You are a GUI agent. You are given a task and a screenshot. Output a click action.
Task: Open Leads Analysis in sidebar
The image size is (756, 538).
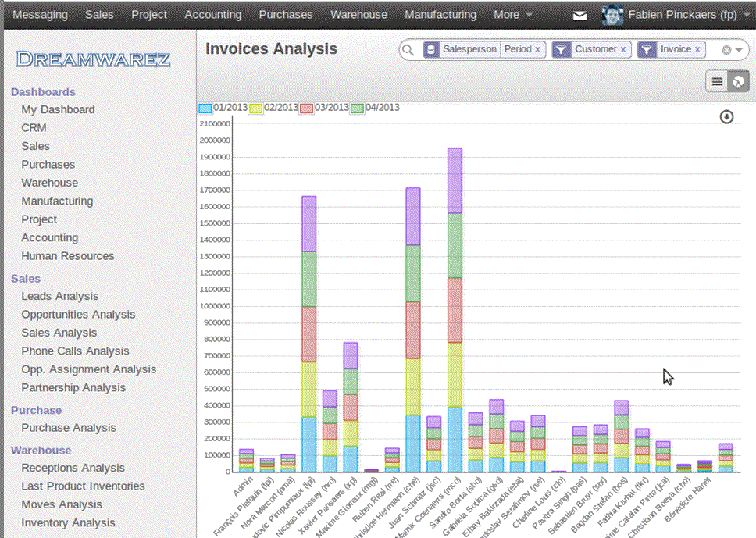coord(60,296)
